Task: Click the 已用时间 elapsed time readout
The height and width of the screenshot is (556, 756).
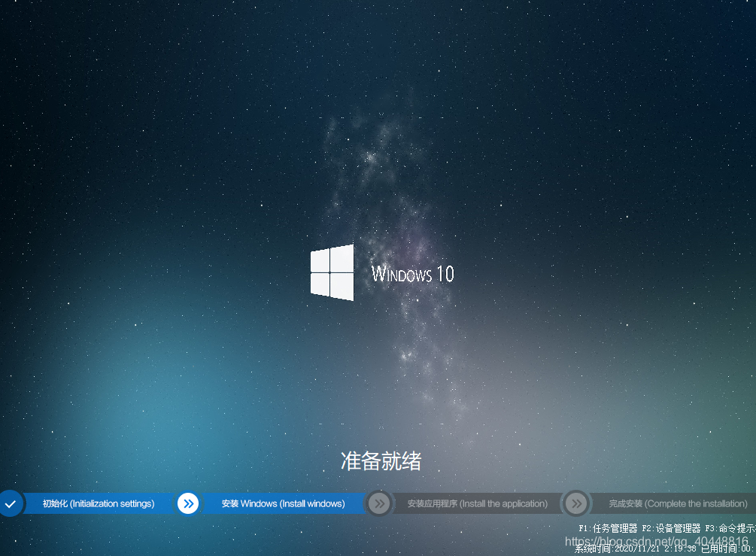Action: [728, 548]
